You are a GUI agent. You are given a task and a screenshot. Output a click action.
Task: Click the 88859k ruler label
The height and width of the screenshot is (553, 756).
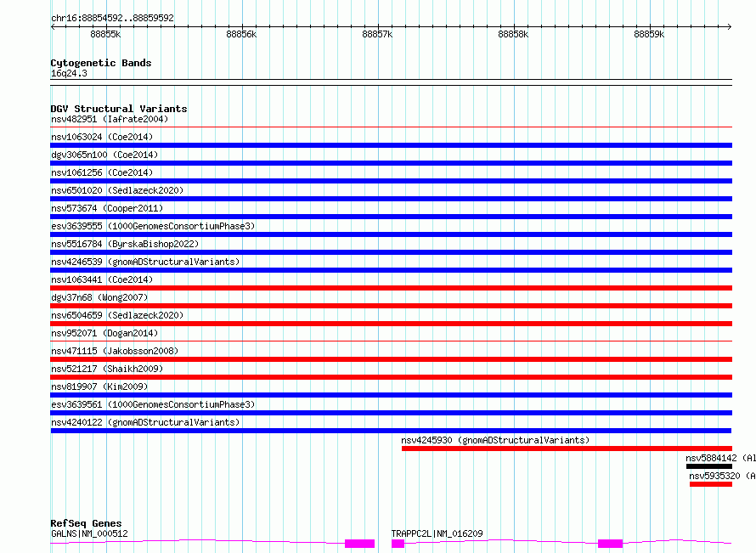649,34
